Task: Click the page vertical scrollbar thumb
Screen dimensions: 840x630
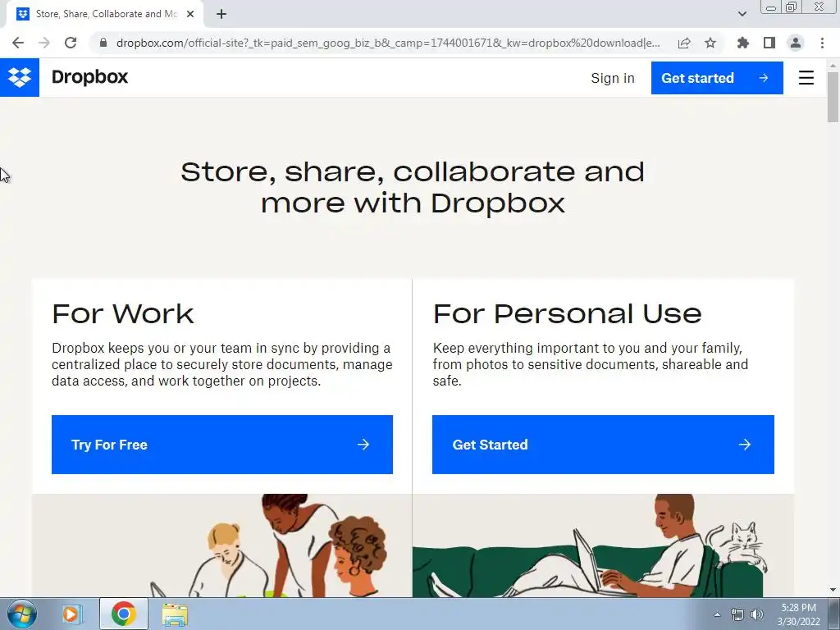Action: (833, 97)
